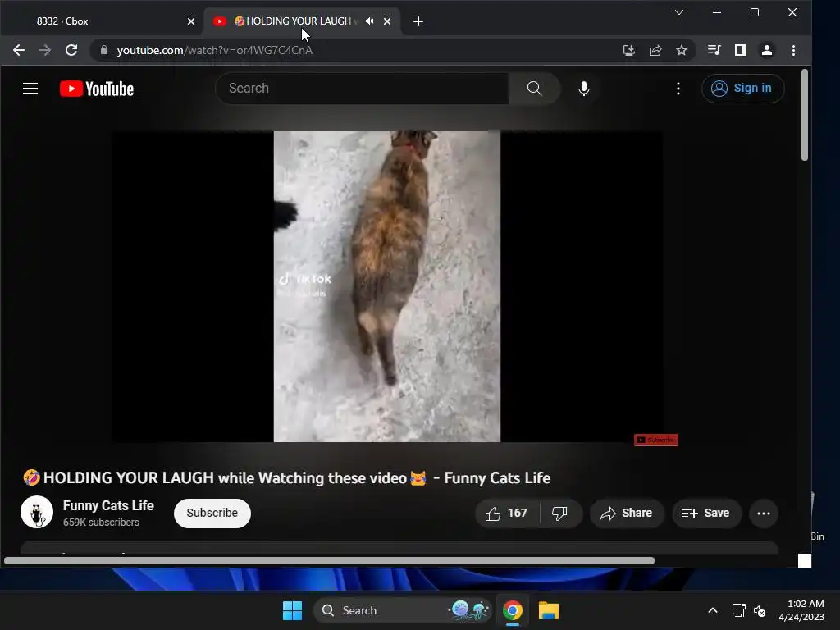Switch to the 8332 Cbox tab

point(101,21)
